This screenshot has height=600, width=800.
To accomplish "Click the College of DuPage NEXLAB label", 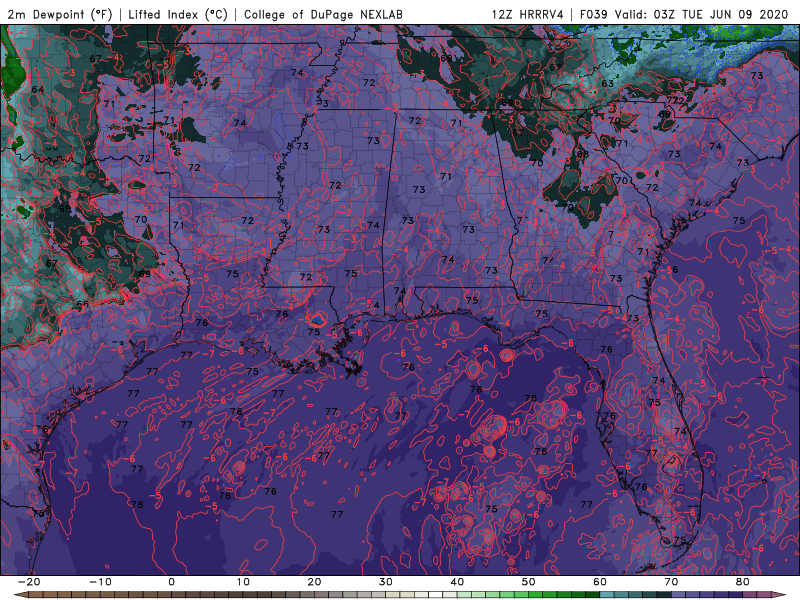I will (x=323, y=14).
